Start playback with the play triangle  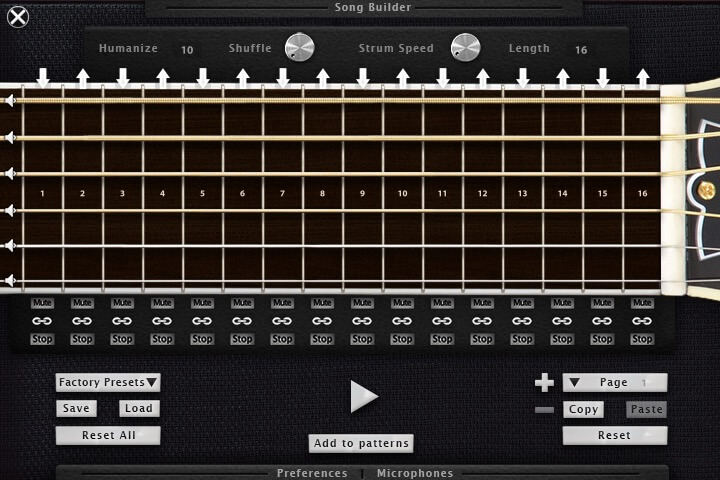[x=363, y=396]
